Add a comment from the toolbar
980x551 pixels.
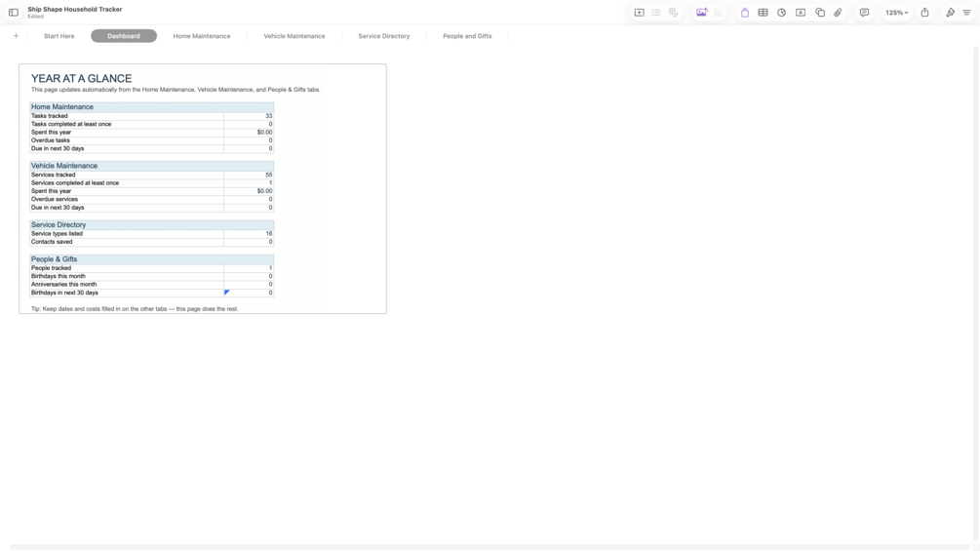pos(864,13)
